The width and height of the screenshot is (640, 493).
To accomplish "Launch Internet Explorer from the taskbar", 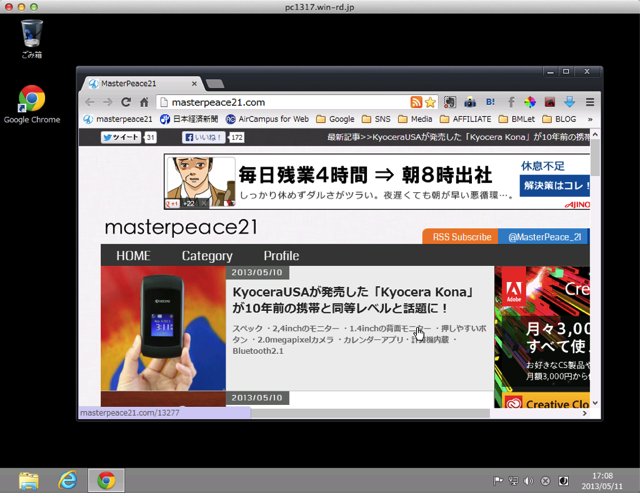I will (x=67, y=480).
